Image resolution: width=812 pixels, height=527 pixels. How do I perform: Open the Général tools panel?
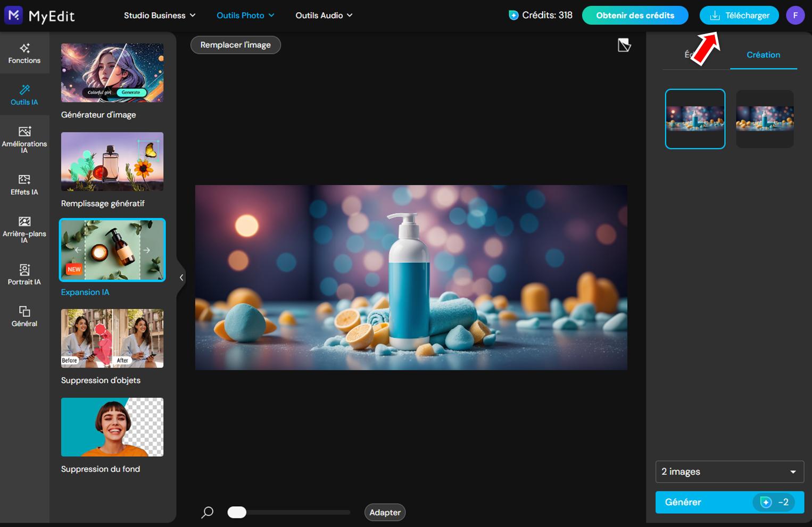(x=24, y=315)
